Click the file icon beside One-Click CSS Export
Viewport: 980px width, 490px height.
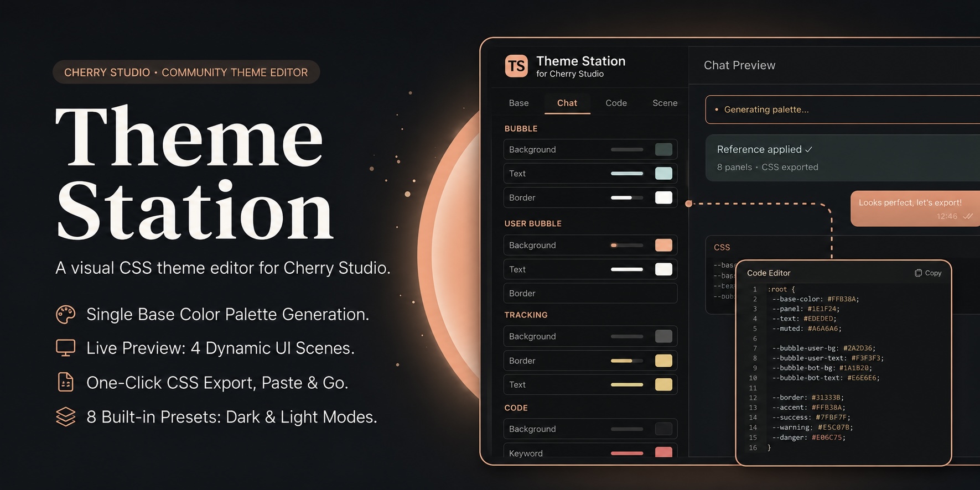[x=66, y=382]
